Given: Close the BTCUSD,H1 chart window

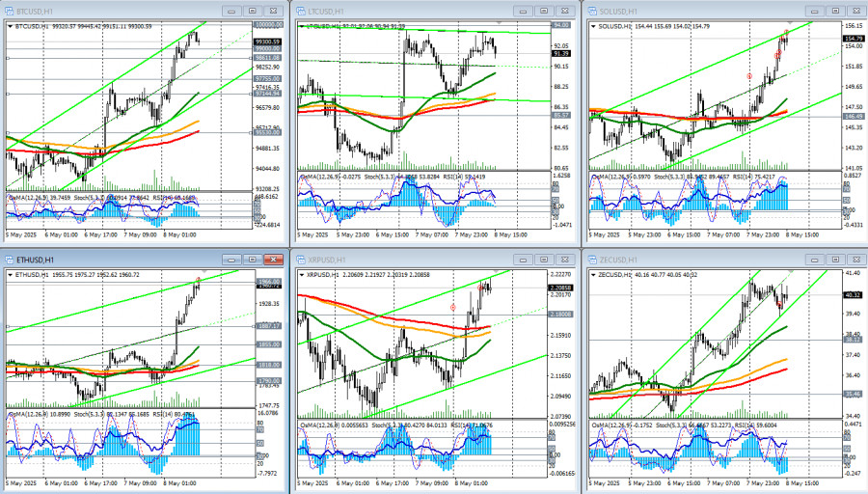Looking at the screenshot, I should 274,11.
